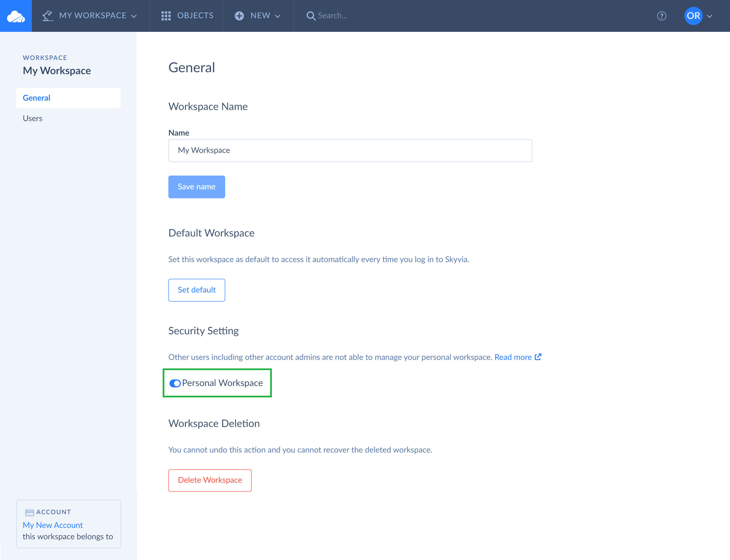Open the MY WORKSPACE menu
730x560 pixels.
91,16
